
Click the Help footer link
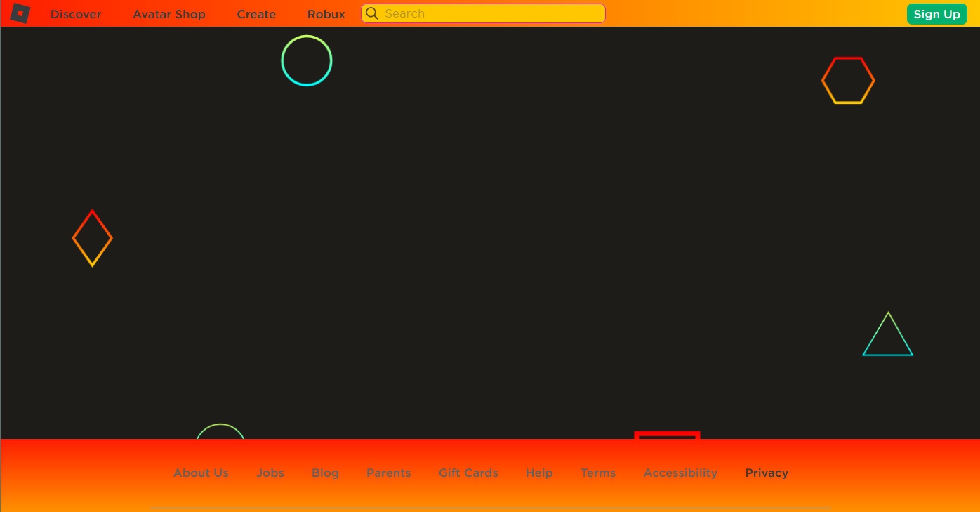click(x=539, y=473)
